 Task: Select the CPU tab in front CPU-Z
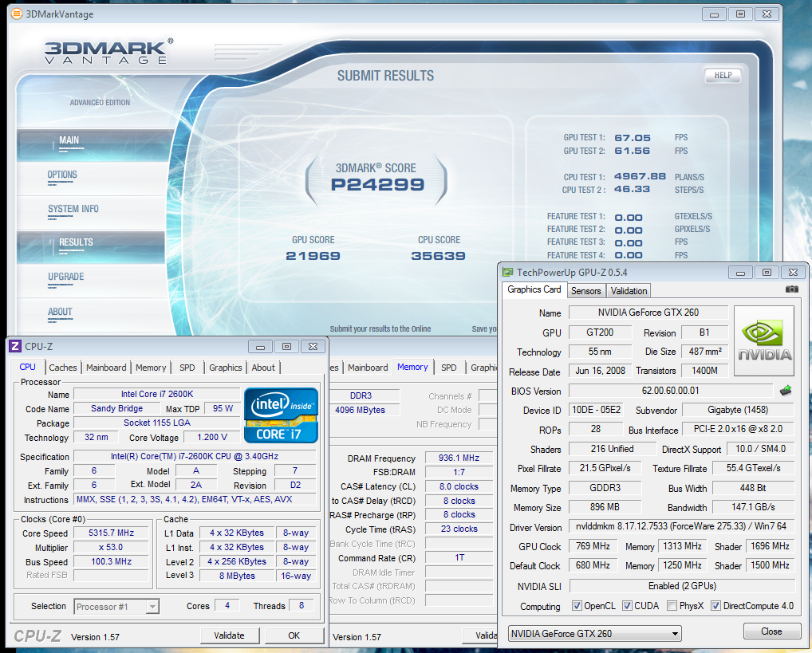pyautogui.click(x=27, y=367)
